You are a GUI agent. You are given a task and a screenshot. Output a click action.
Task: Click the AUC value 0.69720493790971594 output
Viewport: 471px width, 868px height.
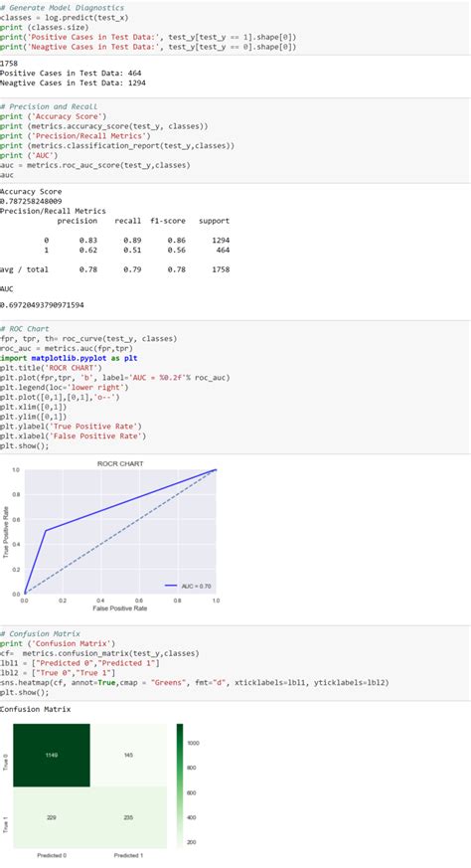point(42,305)
